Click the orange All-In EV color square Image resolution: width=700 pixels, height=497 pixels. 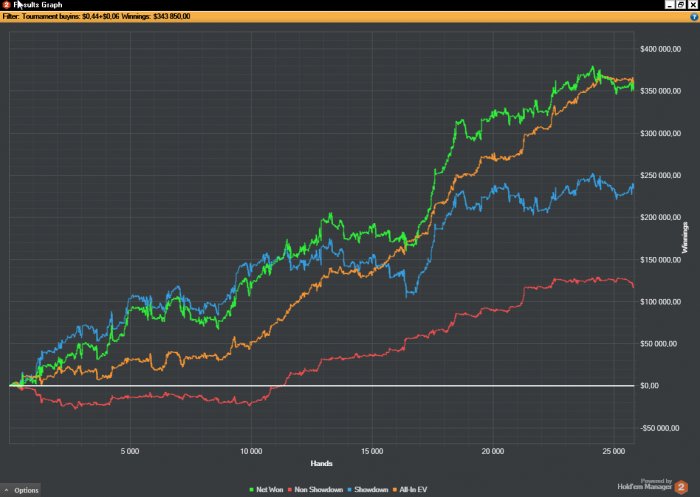coord(395,490)
